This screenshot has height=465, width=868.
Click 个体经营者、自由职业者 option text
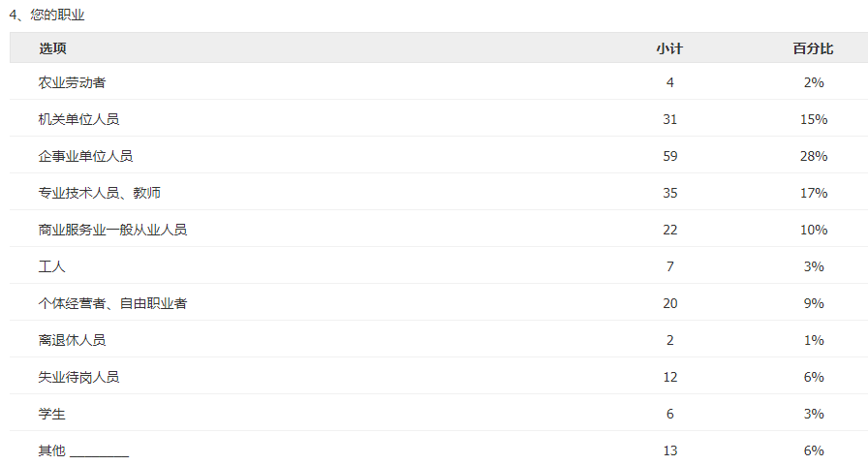click(x=112, y=303)
